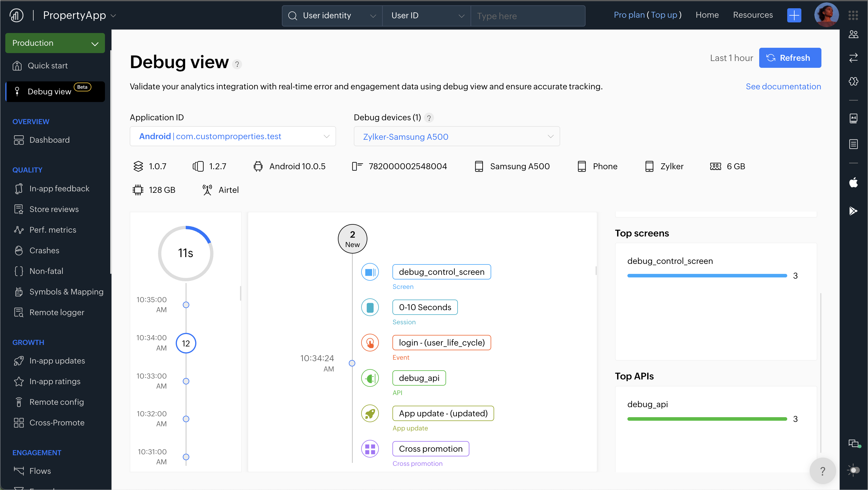Select the 10:33:00 AM timeline marker

tap(186, 381)
